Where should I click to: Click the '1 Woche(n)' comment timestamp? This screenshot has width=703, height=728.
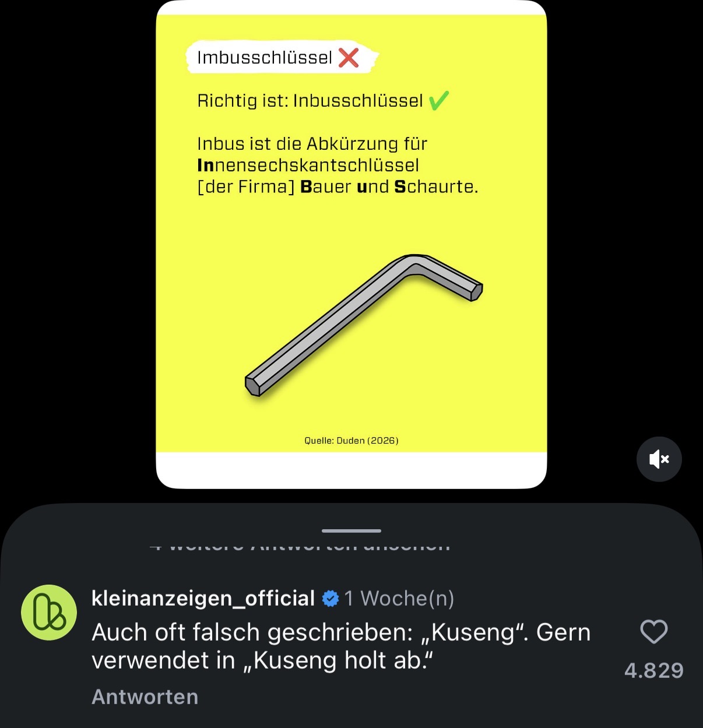click(399, 599)
